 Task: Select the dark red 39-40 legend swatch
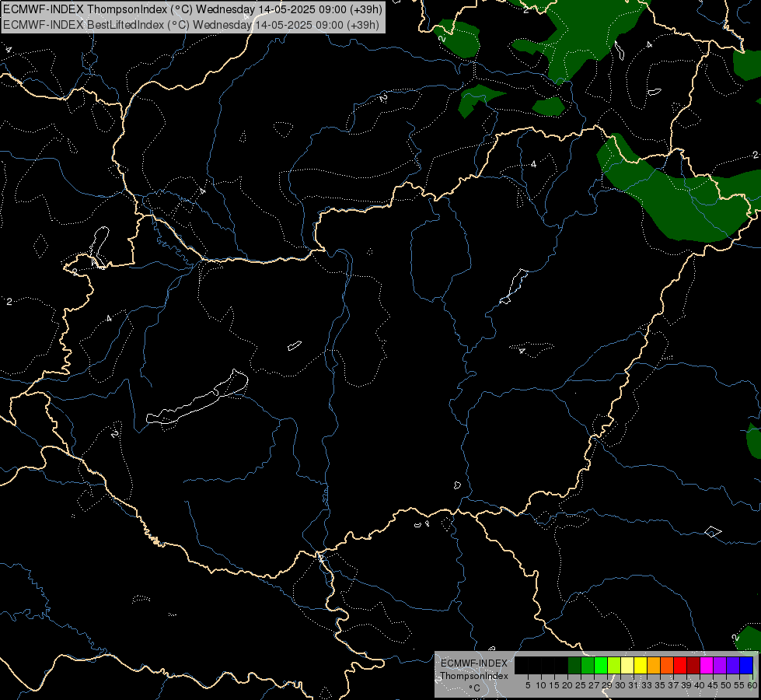pyautogui.click(x=693, y=666)
